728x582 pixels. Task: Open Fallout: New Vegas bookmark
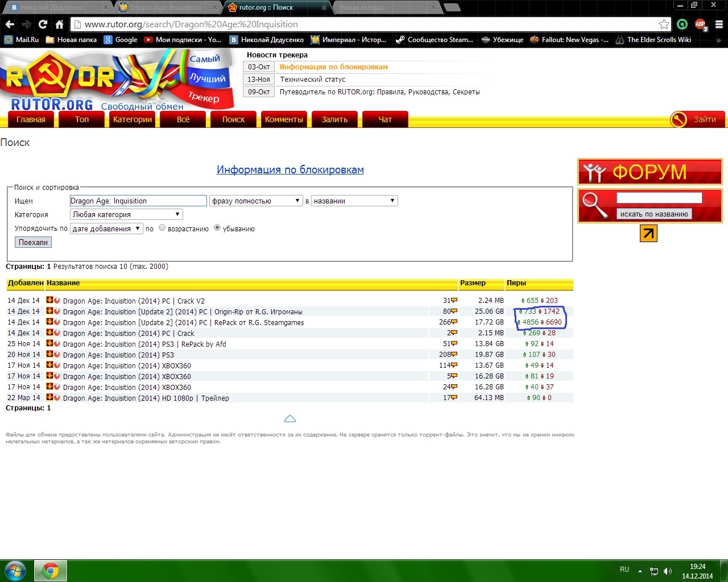(569, 40)
